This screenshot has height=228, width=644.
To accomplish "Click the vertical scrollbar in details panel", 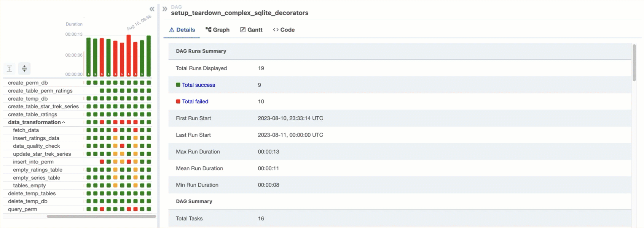I will pos(634,63).
